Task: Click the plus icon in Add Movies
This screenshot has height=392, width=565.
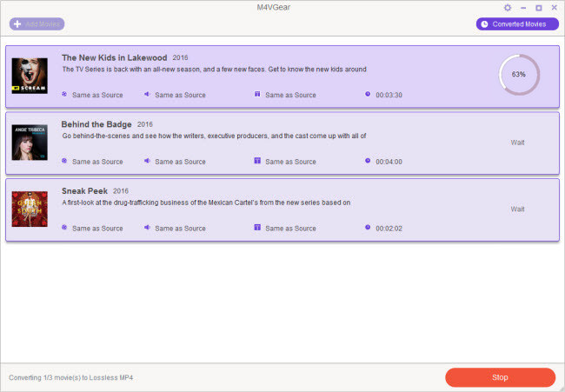Action: click(17, 24)
